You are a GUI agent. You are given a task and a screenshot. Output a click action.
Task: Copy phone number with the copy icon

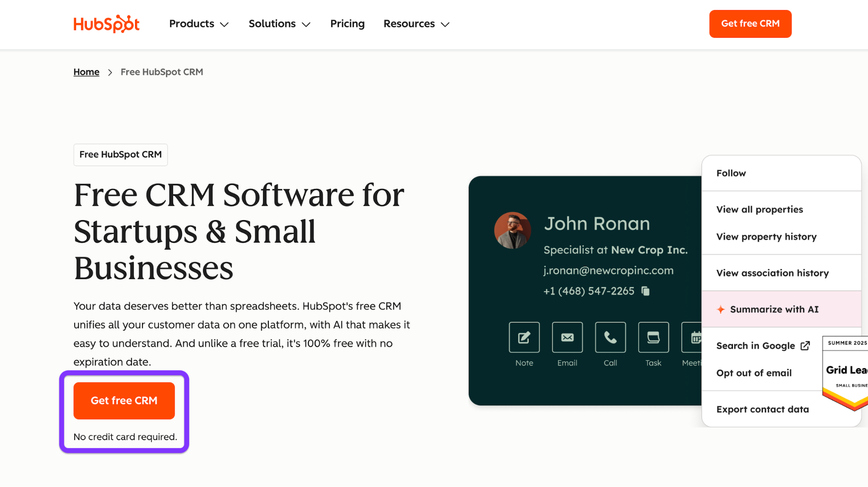[x=646, y=291]
